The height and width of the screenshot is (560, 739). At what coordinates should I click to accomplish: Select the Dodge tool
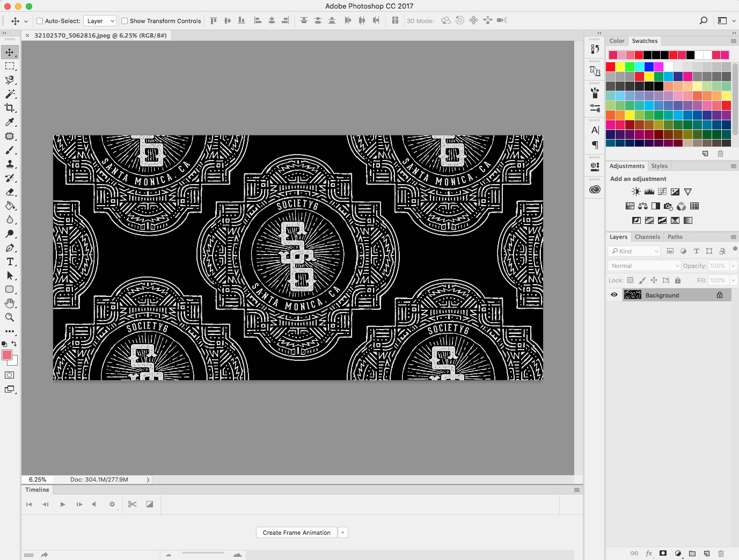coord(10,234)
